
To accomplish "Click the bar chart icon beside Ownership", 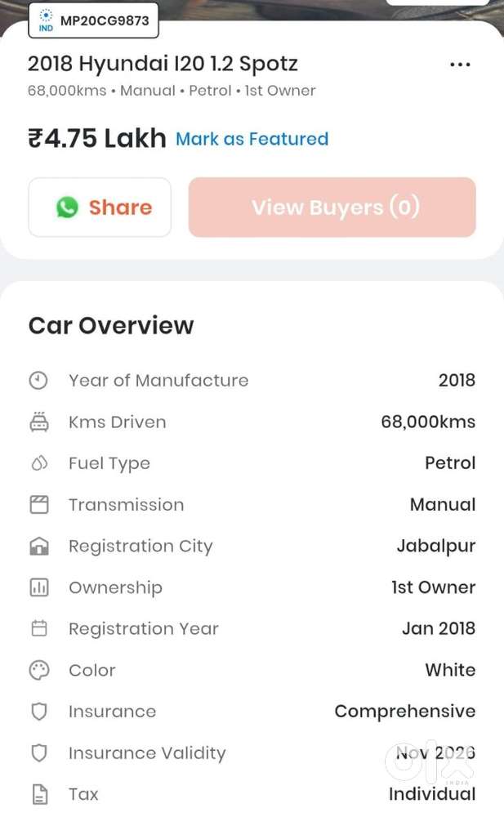I will coord(38,587).
